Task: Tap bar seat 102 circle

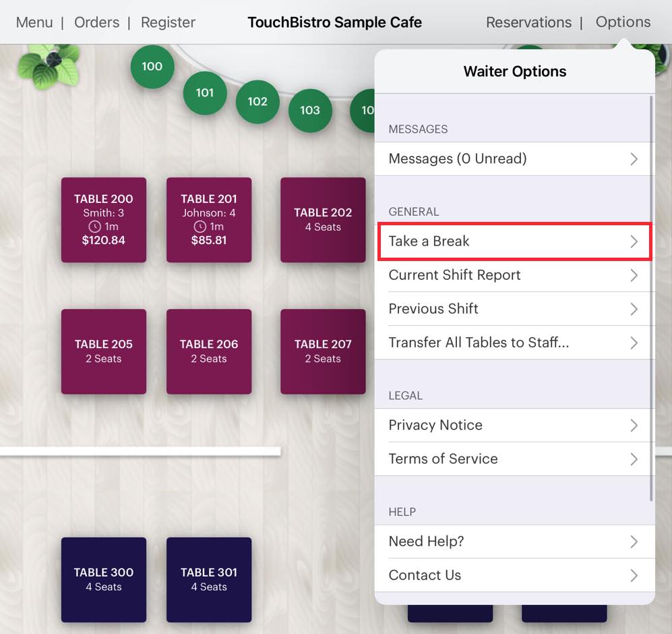Action: pyautogui.click(x=257, y=102)
